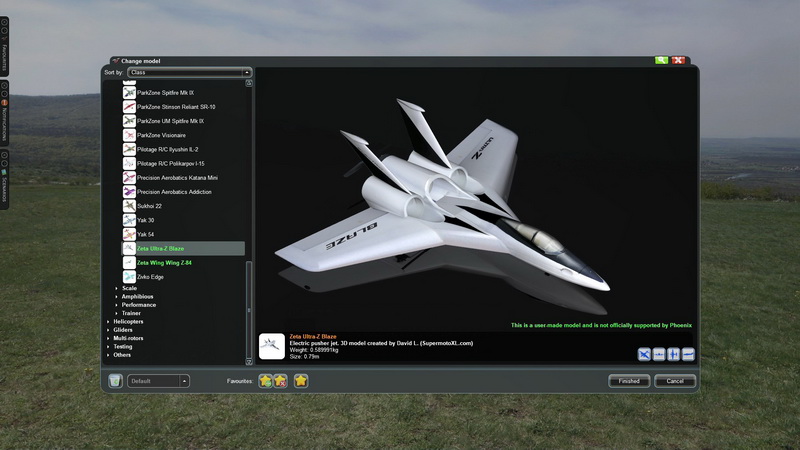Viewport: 800px width, 450px height.
Task: Open the Notifications side tab
Action: (5, 120)
